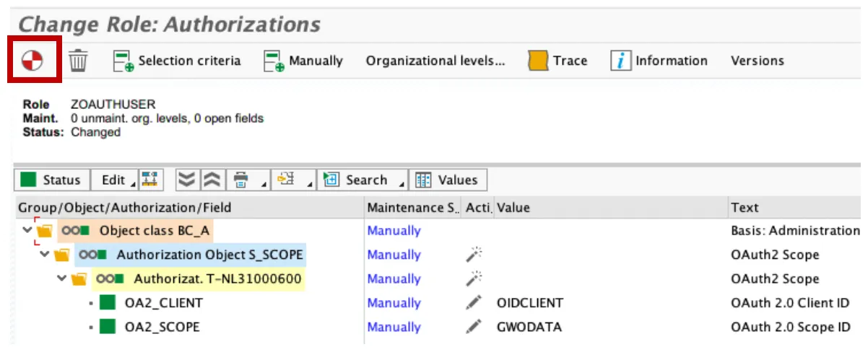Open the Trace tool
The width and height of the screenshot is (868, 352).
coord(557,61)
